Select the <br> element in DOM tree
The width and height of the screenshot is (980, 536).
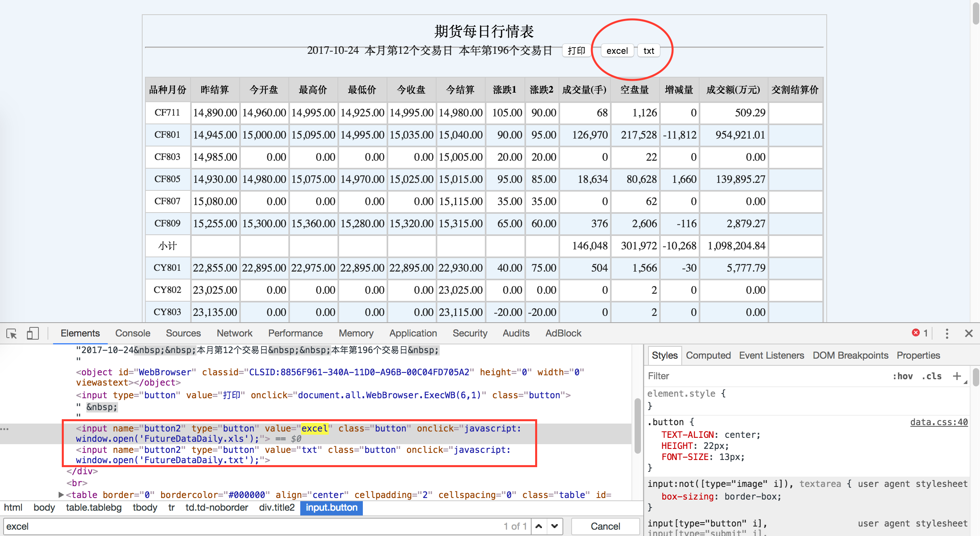[77, 483]
